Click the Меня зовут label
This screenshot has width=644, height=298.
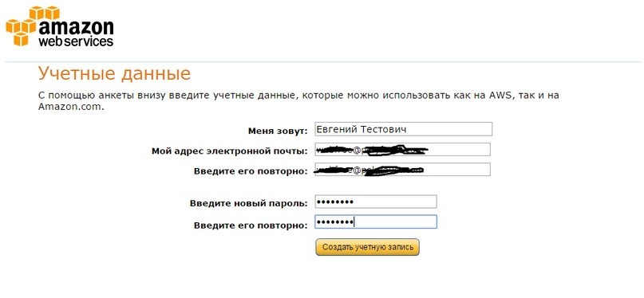(x=278, y=131)
